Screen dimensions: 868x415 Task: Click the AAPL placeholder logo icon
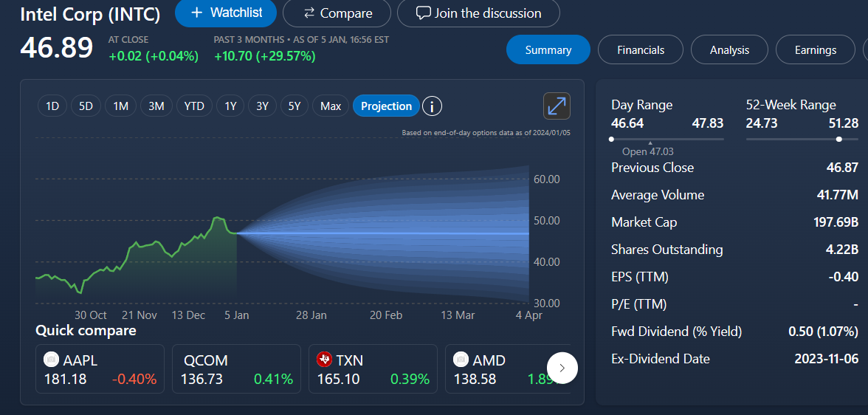point(52,360)
